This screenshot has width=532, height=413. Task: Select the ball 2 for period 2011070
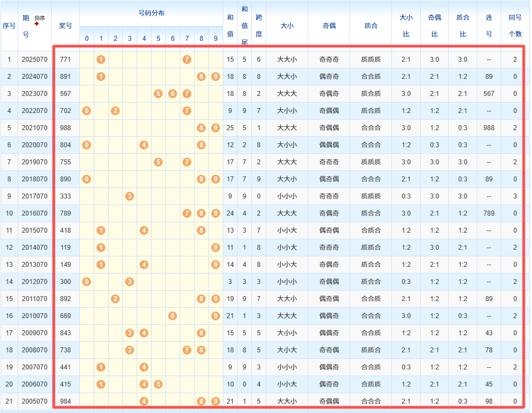pos(115,298)
